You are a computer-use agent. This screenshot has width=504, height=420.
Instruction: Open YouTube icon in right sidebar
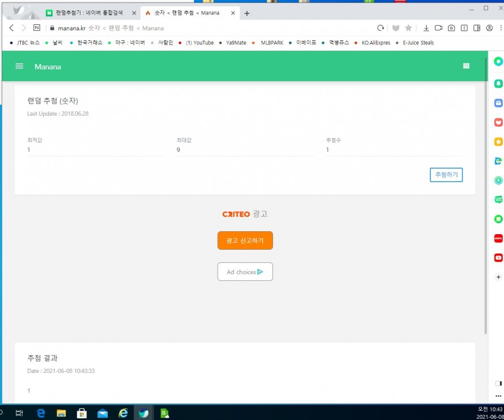(x=498, y=258)
